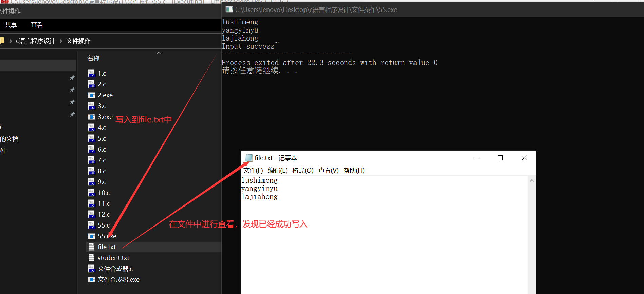Click the 5.c file icon
644x294 pixels.
pyautogui.click(x=91, y=138)
